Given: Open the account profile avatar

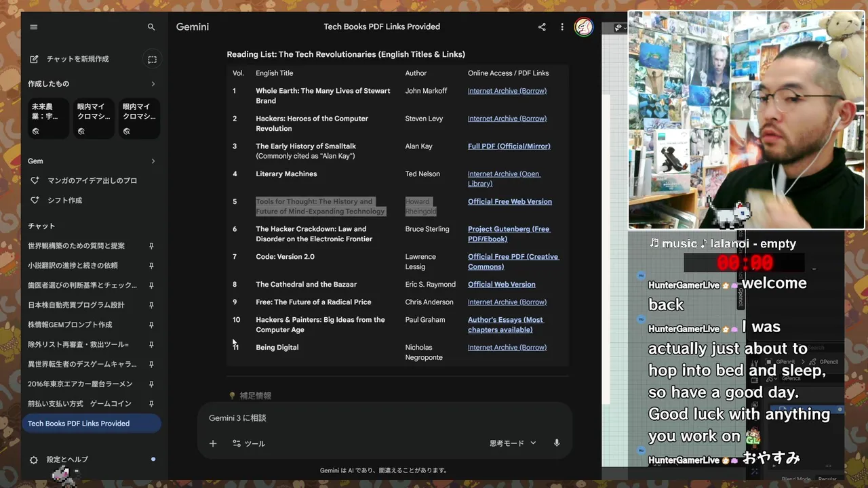Looking at the screenshot, I should pos(584,27).
